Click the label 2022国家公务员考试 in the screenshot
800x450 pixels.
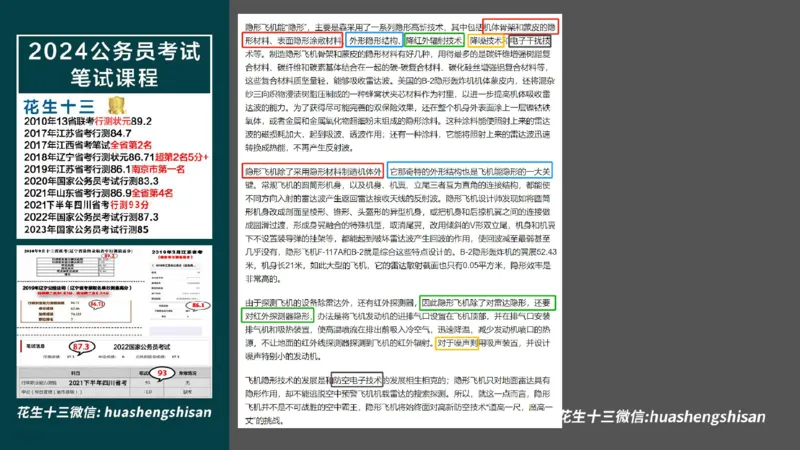coord(142,347)
